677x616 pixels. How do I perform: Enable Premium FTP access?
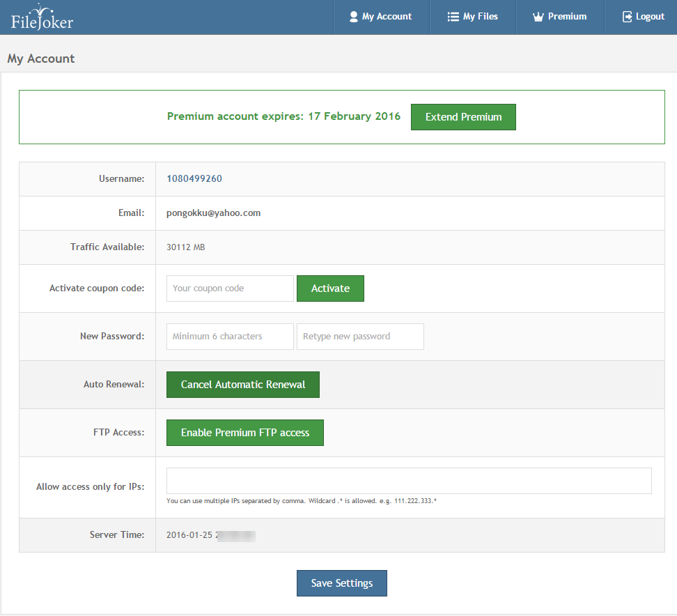point(244,432)
